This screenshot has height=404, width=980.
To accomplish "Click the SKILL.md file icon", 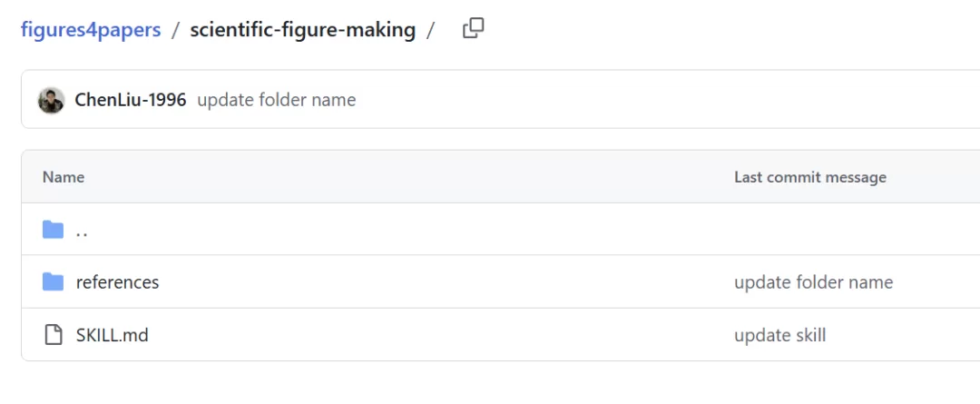I will (54, 335).
